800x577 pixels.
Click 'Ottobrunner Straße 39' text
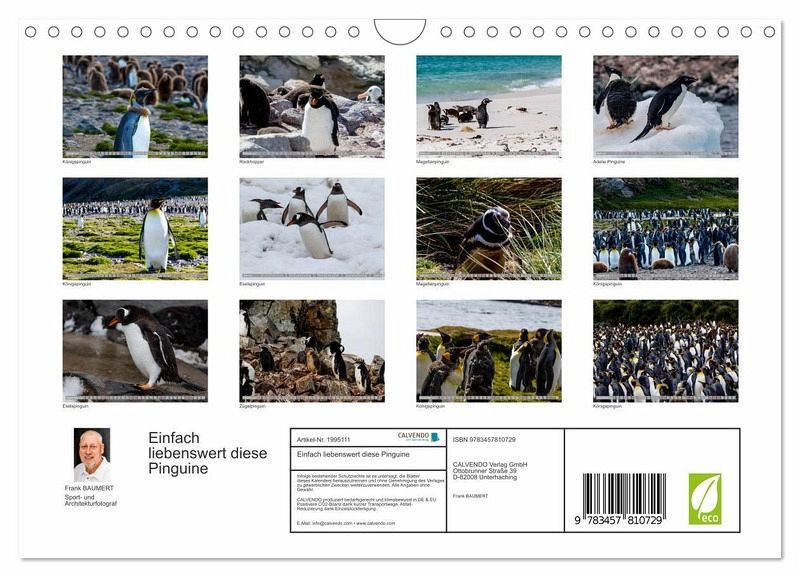485,471
